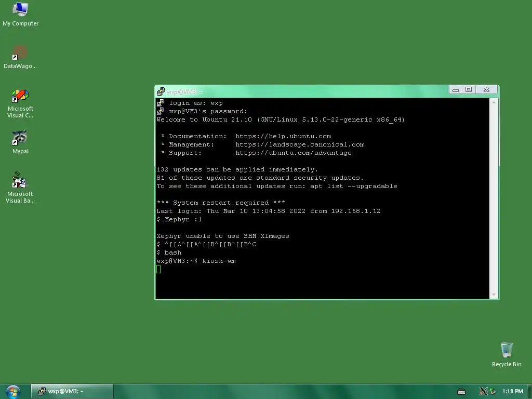Open the My Computer desktop icon
Screen dimensions: 532x399
point(20,14)
